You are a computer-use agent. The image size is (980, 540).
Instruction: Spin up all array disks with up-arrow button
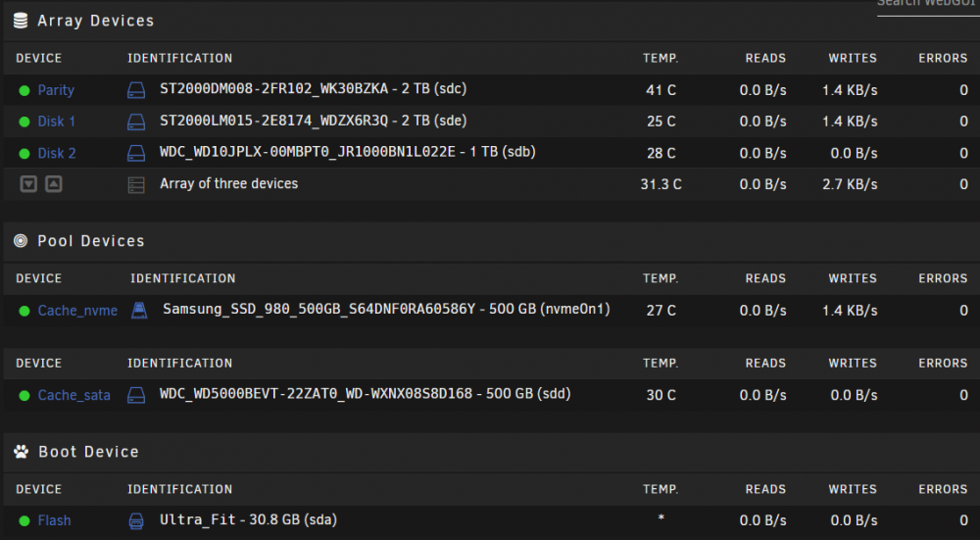[54, 184]
